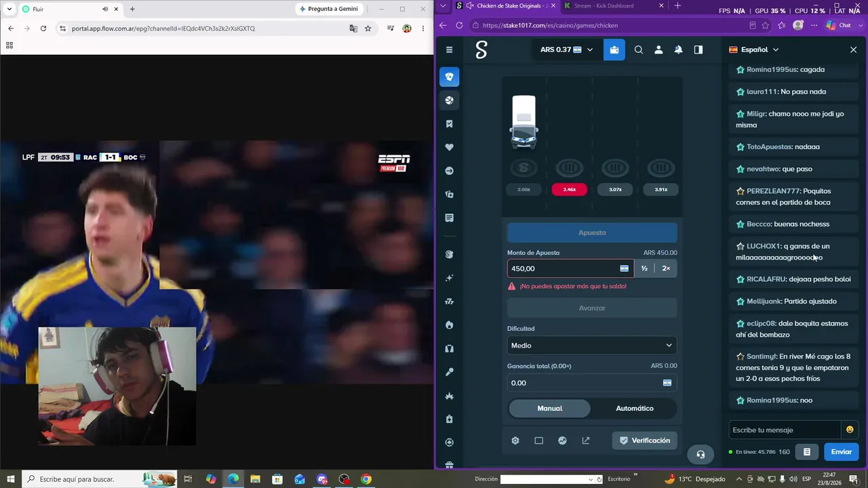Open the sparkle icon in Stake sidebar
Image resolution: width=868 pixels, height=488 pixels.
pyautogui.click(x=449, y=278)
